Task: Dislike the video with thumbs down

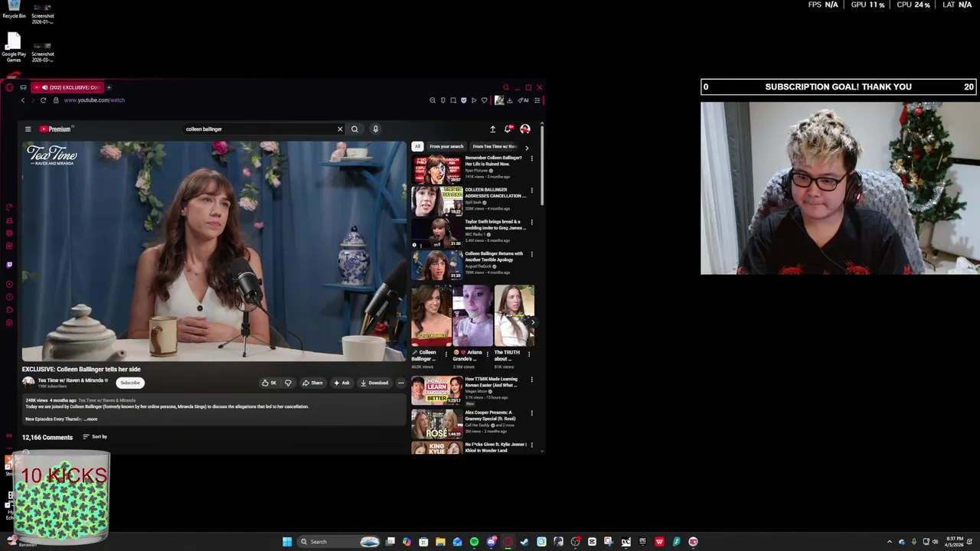Action: click(288, 383)
